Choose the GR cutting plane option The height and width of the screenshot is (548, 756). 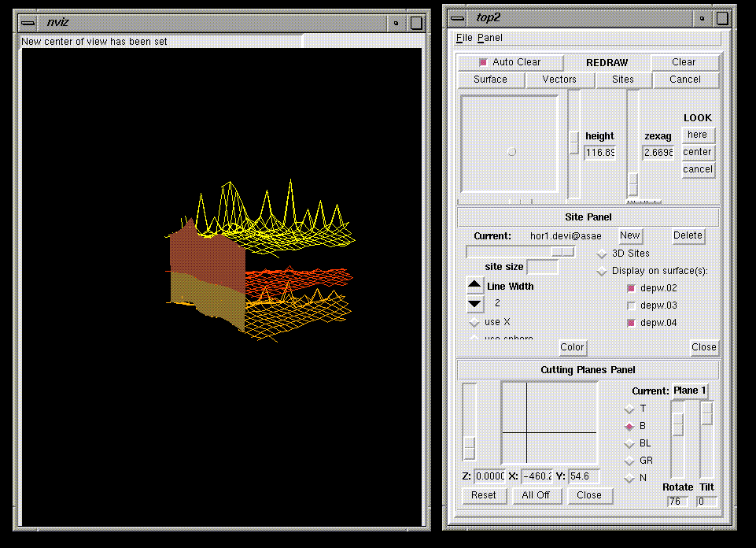tap(629, 461)
